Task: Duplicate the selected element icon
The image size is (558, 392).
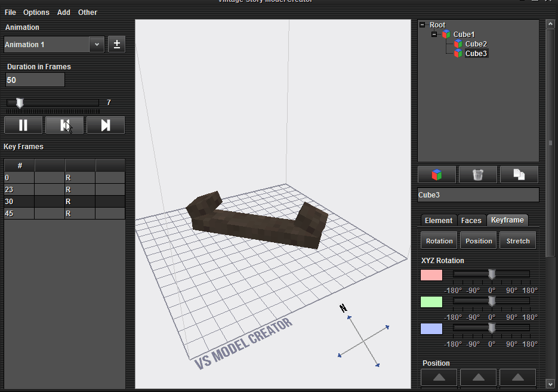Action: click(x=519, y=175)
